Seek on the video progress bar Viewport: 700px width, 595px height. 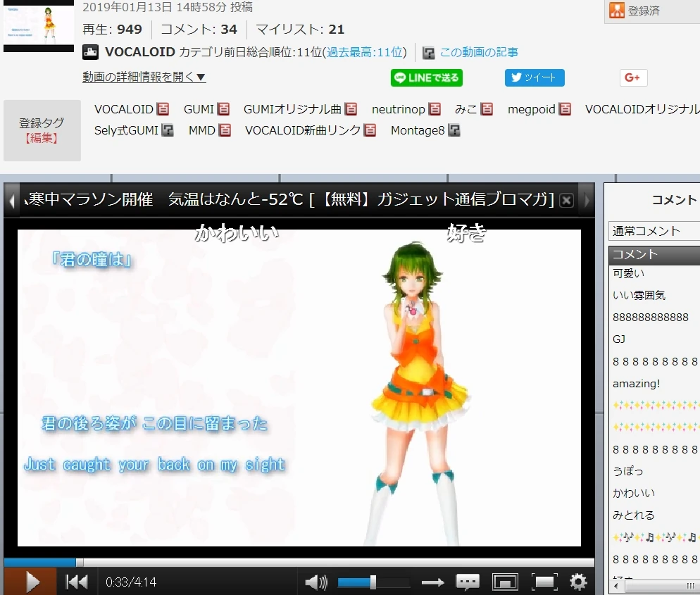(x=299, y=562)
